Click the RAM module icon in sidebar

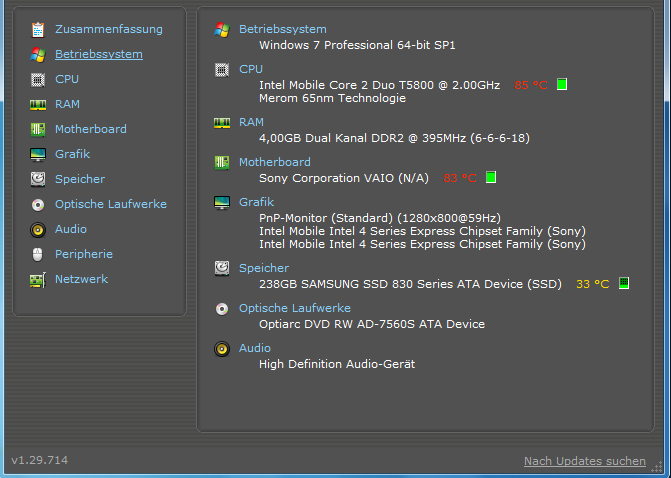pos(38,104)
